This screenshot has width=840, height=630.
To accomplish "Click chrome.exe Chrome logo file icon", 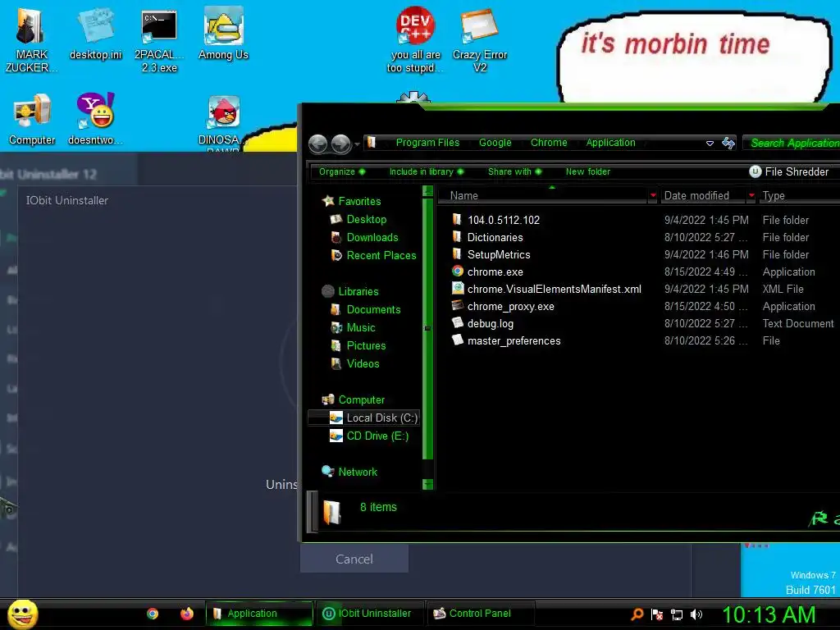I will point(458,271).
